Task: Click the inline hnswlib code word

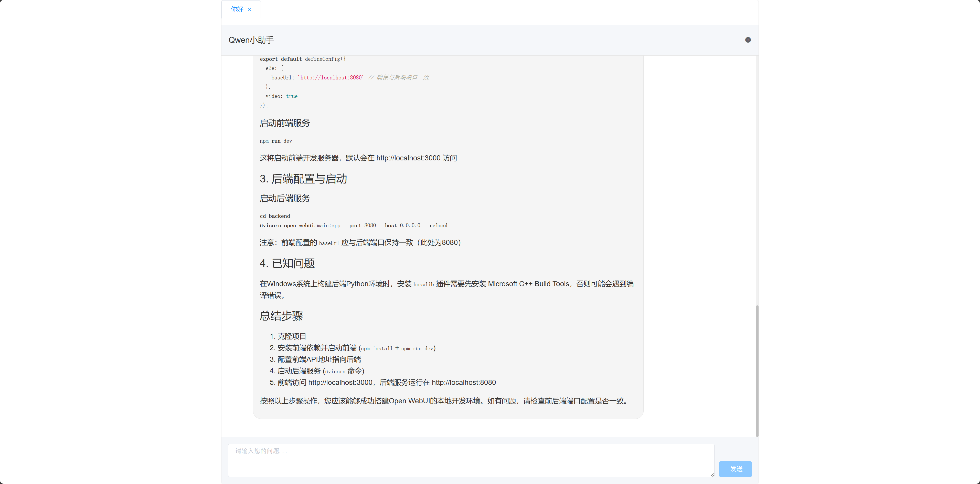Action: point(423,284)
